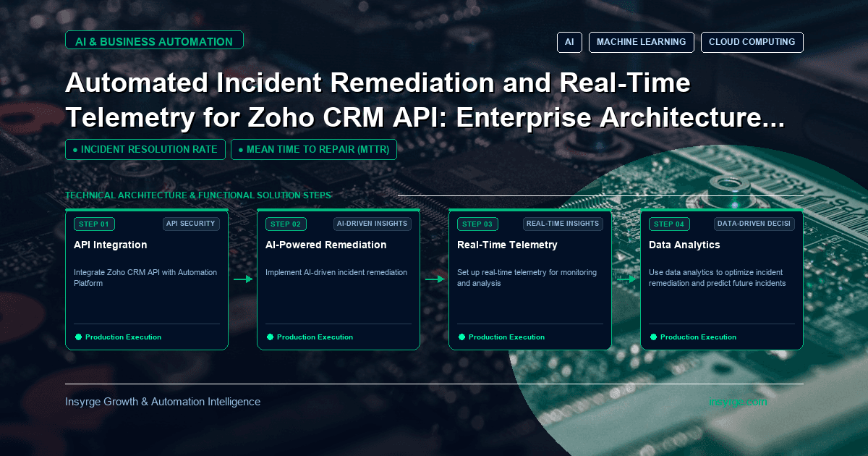
Task: Click the Integrate Zoho CRM API description
Action: (x=145, y=278)
